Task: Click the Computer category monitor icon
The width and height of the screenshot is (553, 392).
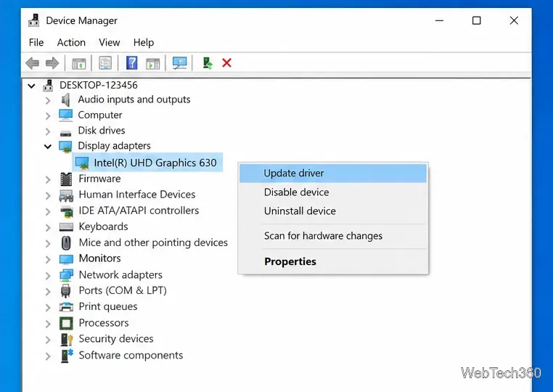Action: click(x=65, y=115)
